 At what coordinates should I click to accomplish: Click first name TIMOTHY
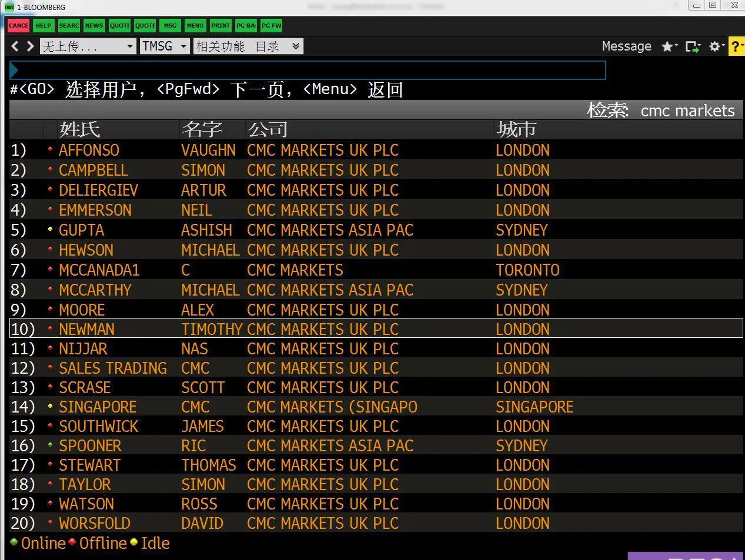click(212, 330)
